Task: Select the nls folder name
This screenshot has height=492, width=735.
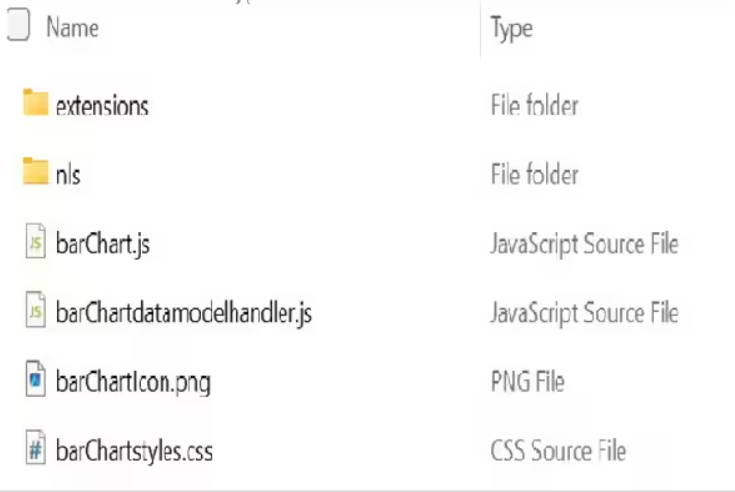Action: [x=68, y=174]
